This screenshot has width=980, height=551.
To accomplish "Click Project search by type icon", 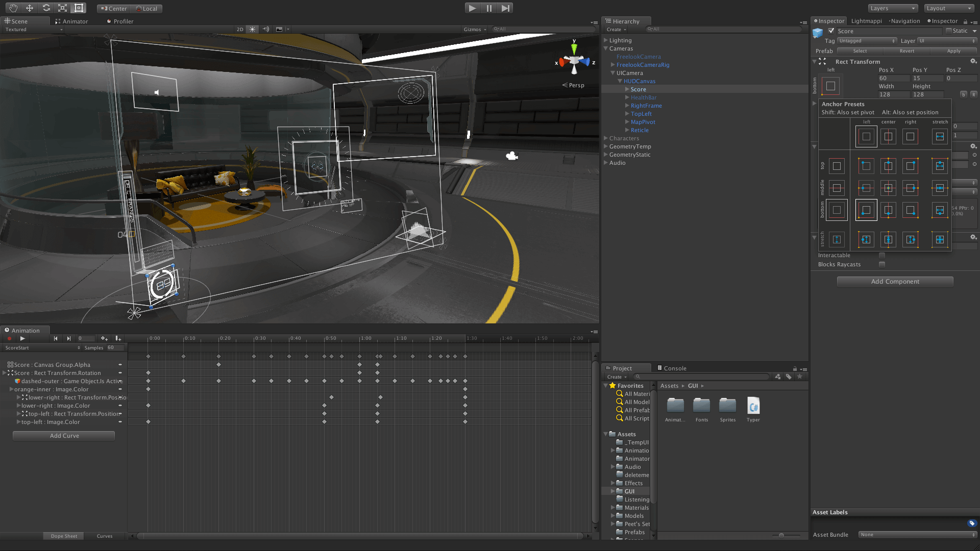I will click(x=777, y=377).
